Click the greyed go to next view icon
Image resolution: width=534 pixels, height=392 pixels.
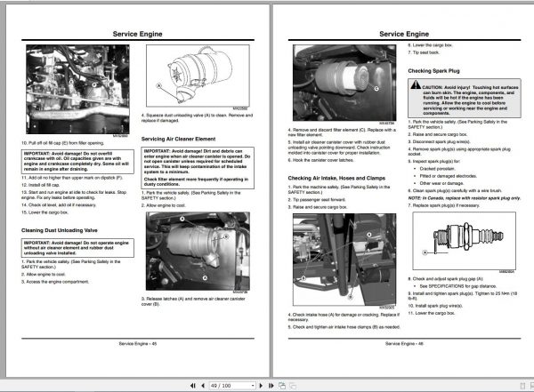(x=293, y=386)
